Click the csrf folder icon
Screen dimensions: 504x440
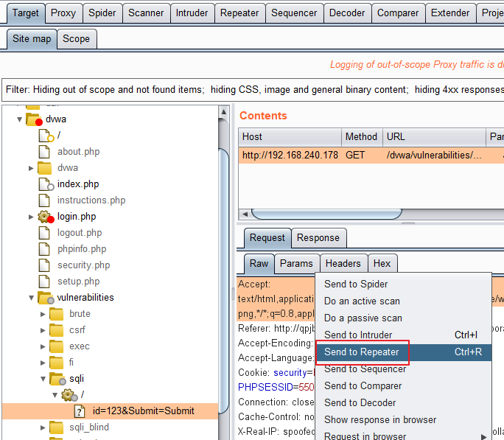[57, 330]
